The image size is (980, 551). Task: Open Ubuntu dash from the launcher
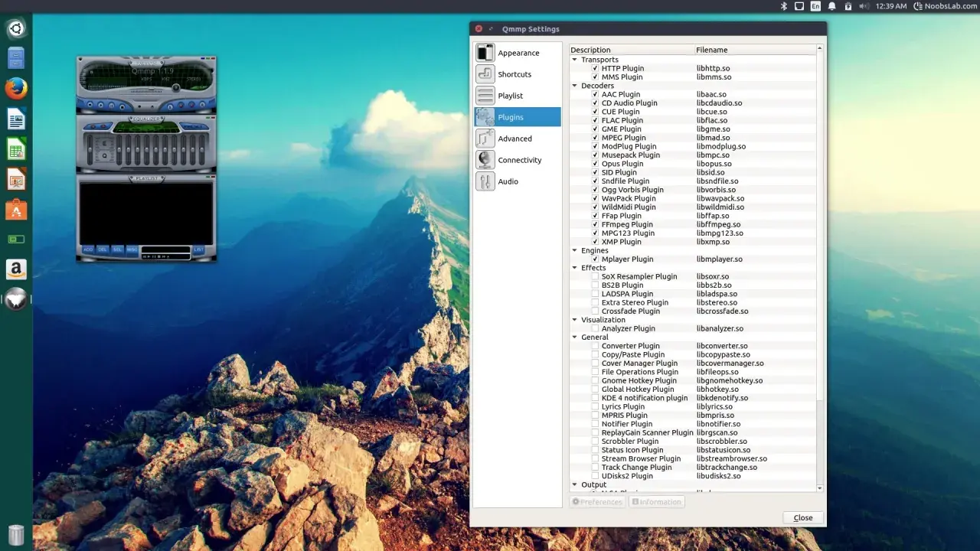(x=16, y=29)
